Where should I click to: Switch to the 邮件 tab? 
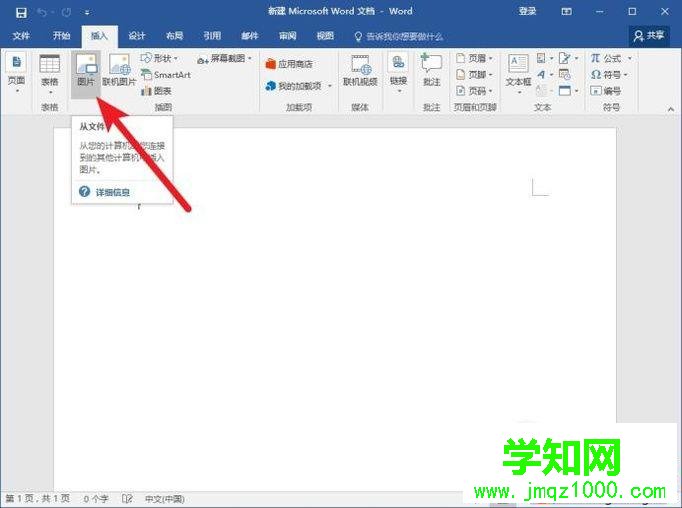[x=250, y=36]
